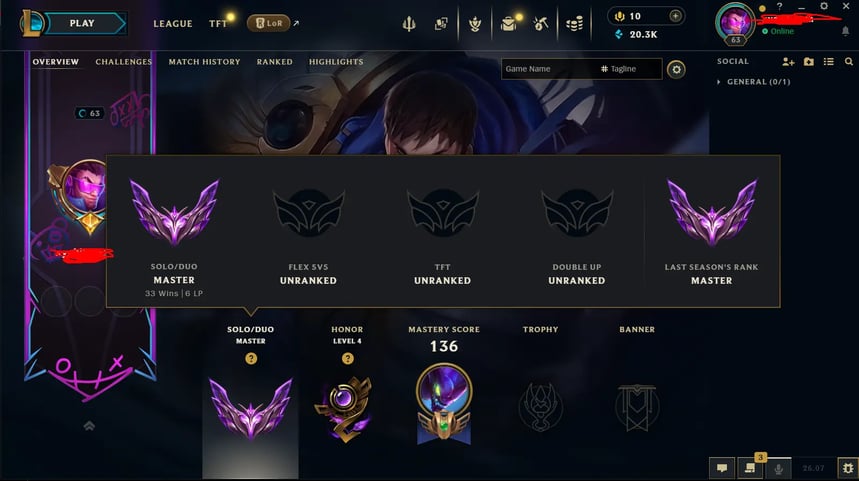This screenshot has height=481, width=859.
Task: Click the new folder icon in Social
Action: [x=809, y=62]
